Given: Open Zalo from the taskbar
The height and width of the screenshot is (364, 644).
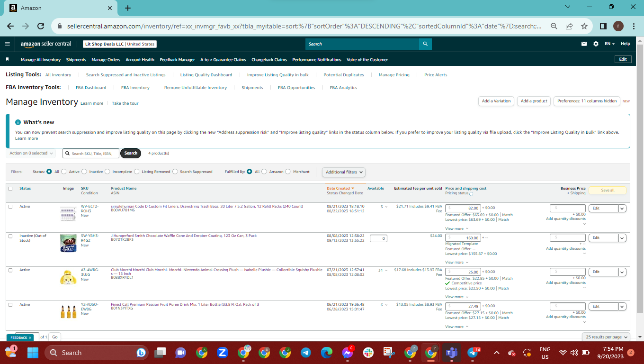Looking at the screenshot, I should (x=223, y=353).
